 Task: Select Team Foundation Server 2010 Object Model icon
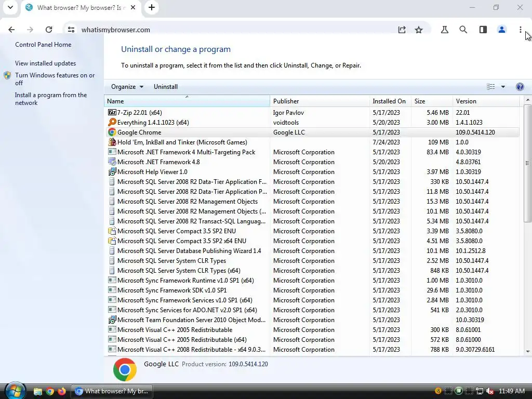112,320
